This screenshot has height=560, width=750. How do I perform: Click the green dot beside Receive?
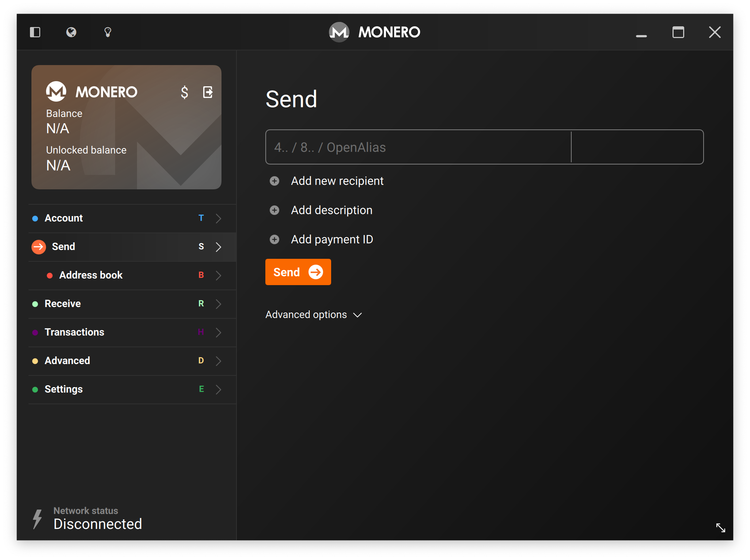(35, 304)
